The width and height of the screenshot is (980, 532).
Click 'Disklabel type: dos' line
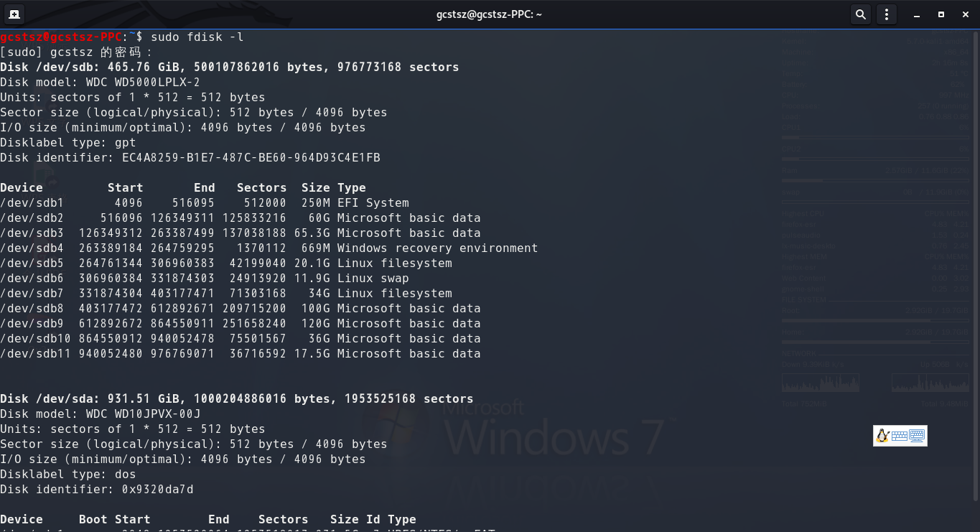pos(68,474)
